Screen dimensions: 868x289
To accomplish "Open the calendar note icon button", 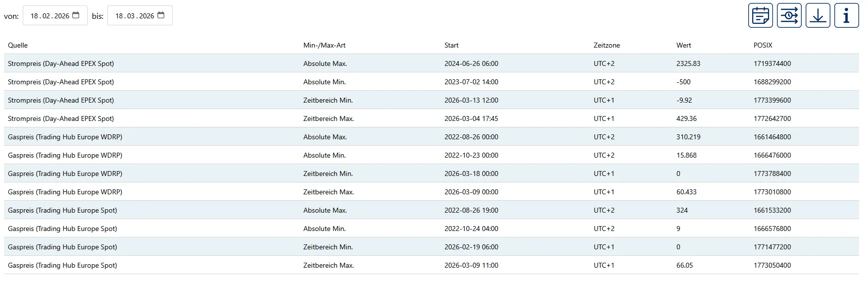I will pyautogui.click(x=760, y=15).
